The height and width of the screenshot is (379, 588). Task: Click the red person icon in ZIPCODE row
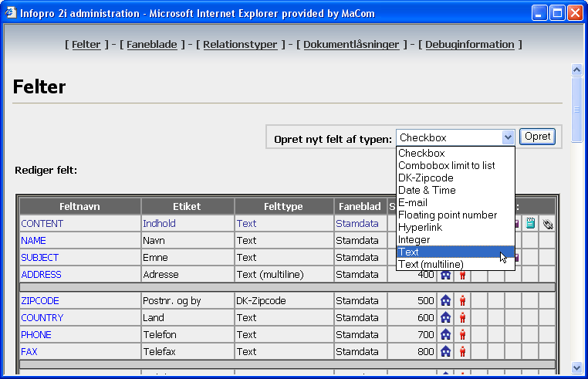coord(462,300)
